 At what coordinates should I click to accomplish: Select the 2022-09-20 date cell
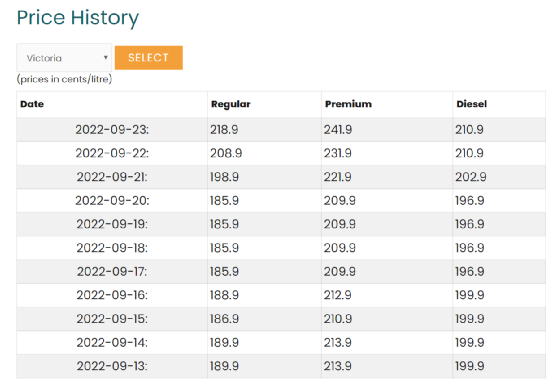(x=112, y=200)
